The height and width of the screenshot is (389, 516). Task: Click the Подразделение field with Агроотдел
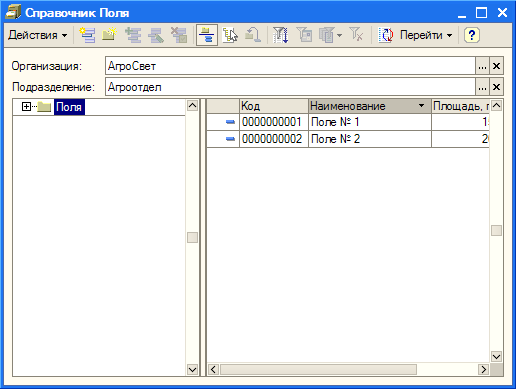(290, 87)
